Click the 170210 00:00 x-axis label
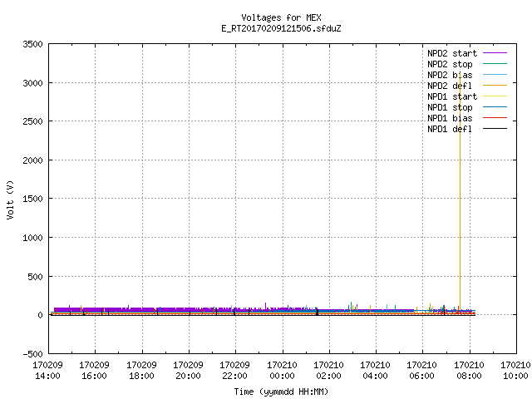 [x=283, y=371]
